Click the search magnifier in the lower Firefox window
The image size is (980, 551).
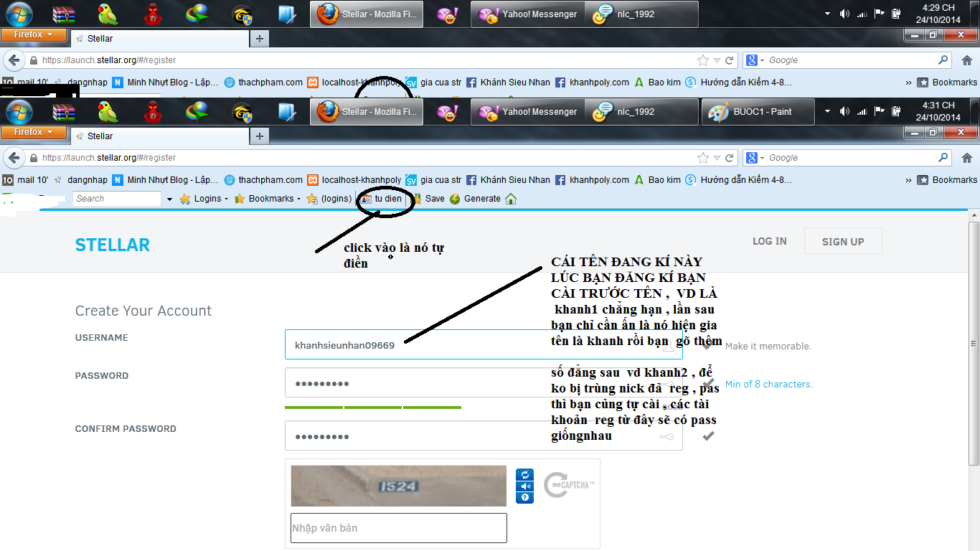tap(943, 158)
